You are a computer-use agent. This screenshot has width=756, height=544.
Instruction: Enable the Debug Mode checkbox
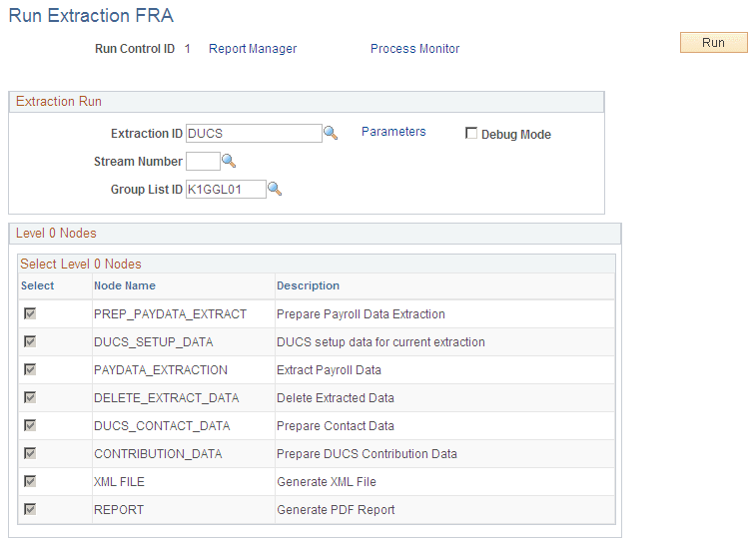click(x=471, y=134)
